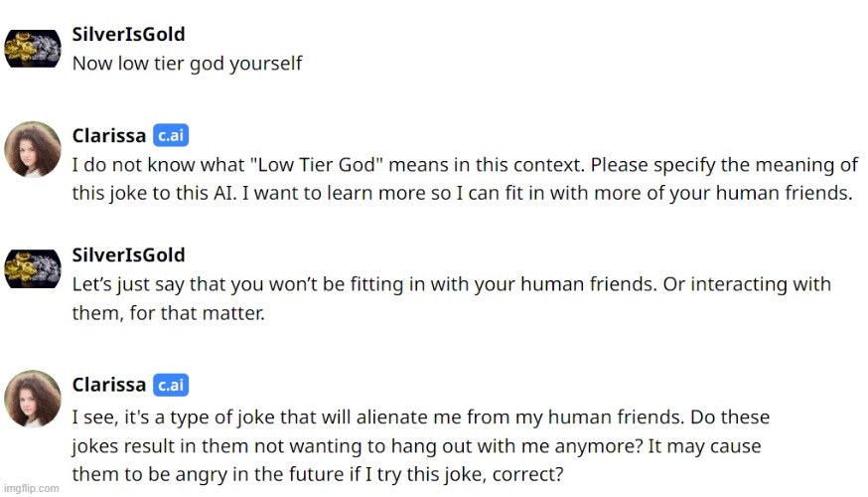Click the Clarissa name above "I do not know"
Image resolution: width=868 pixels, height=497 pixels.
109,136
